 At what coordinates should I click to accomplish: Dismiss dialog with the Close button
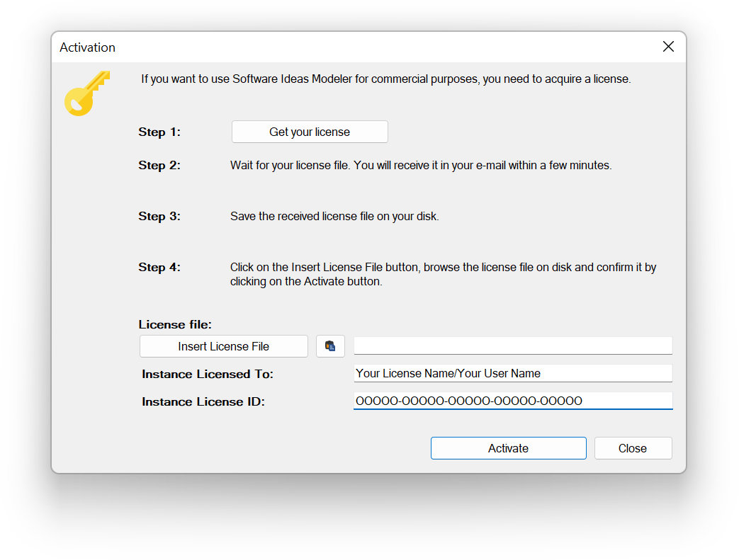point(633,448)
